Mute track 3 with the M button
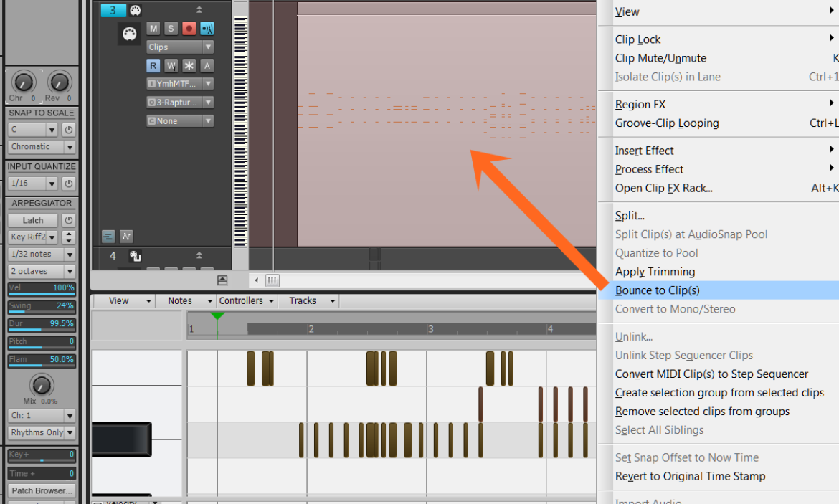Image resolution: width=839 pixels, height=504 pixels. click(x=153, y=29)
